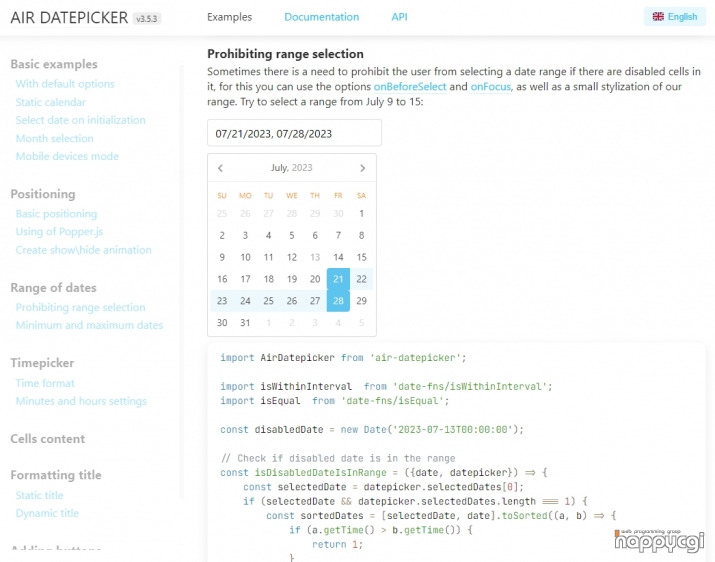
Task: Open Static calendar example
Action: (x=51, y=102)
